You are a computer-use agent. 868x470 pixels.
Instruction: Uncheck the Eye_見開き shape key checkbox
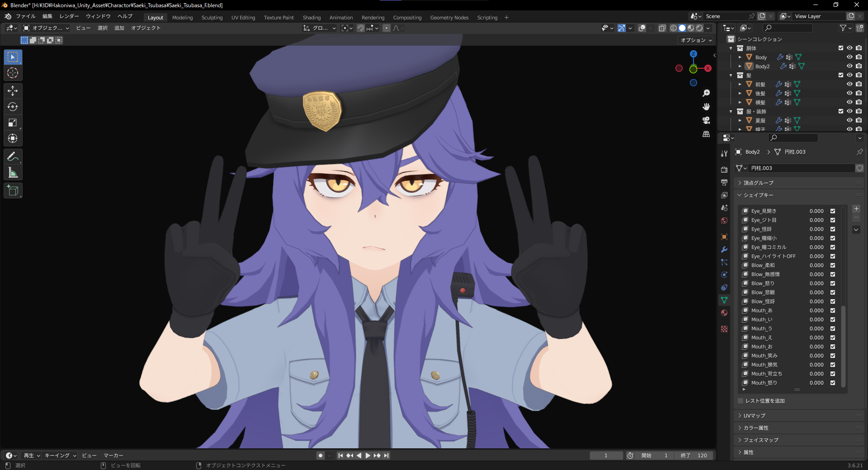coord(833,211)
